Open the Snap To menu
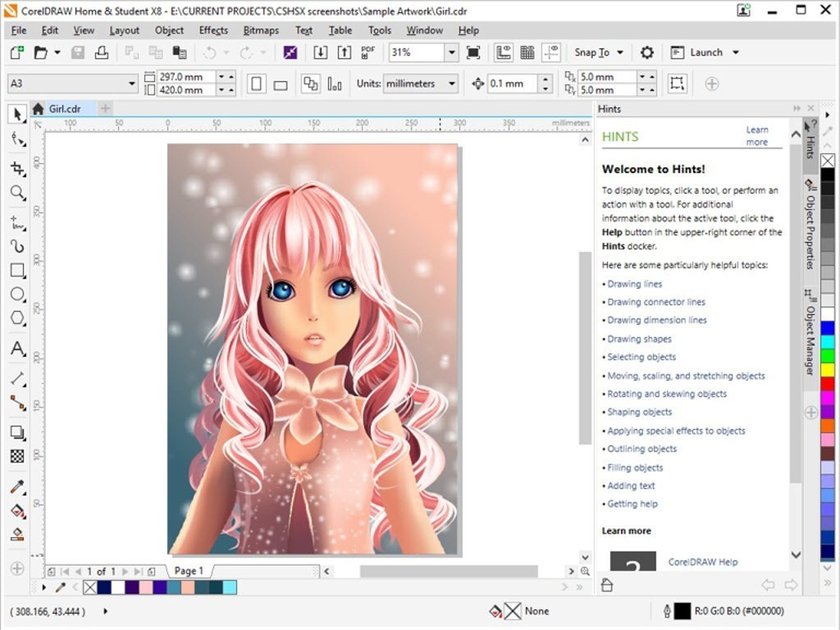Image resolution: width=840 pixels, height=630 pixels. pos(599,52)
